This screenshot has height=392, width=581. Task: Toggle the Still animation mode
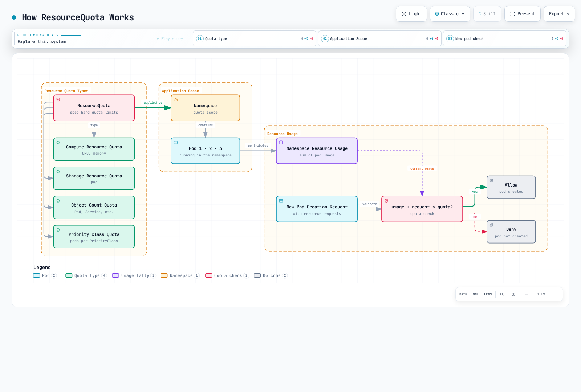[487, 14]
